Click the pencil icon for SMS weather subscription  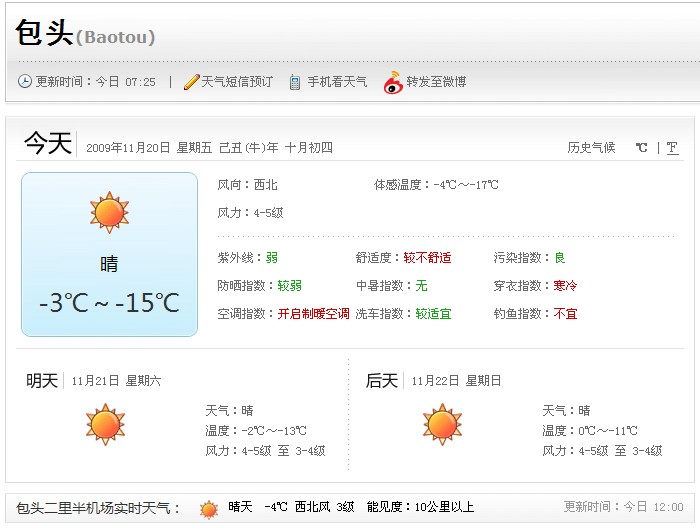(192, 82)
